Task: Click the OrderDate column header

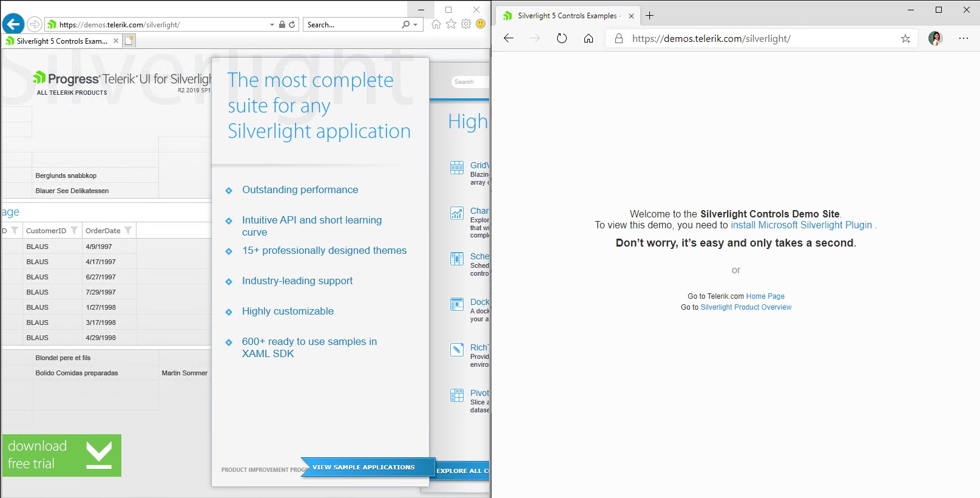Action: (103, 231)
